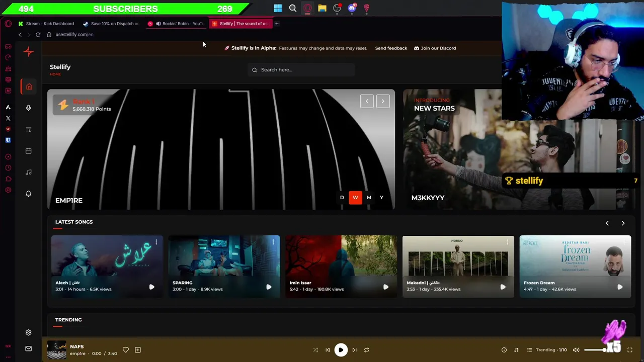Play the SPARING song
Image resolution: width=644 pixels, height=362 pixels.
[269, 287]
